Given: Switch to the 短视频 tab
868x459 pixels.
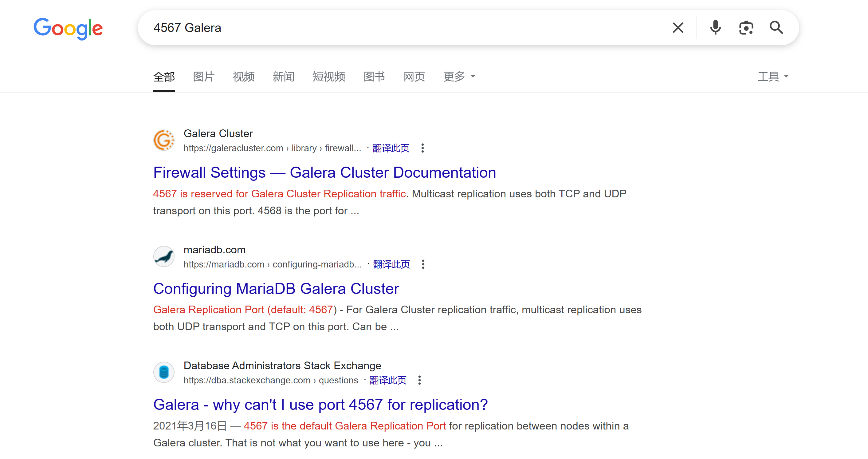Looking at the screenshot, I should [329, 77].
